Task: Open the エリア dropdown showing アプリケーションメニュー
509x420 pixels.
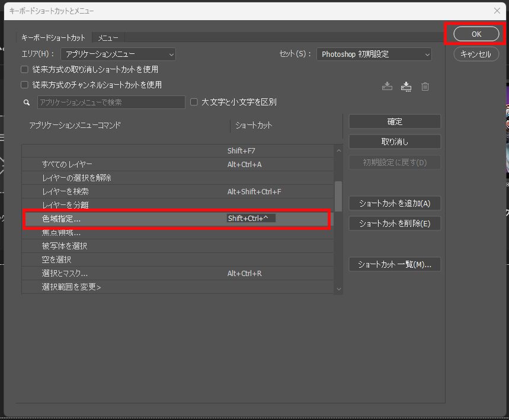Action: pyautogui.click(x=118, y=54)
